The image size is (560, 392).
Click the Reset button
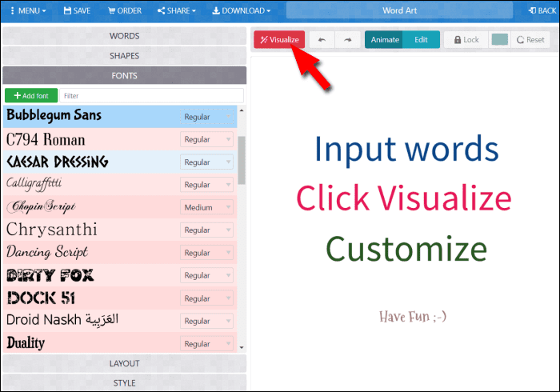click(x=530, y=40)
